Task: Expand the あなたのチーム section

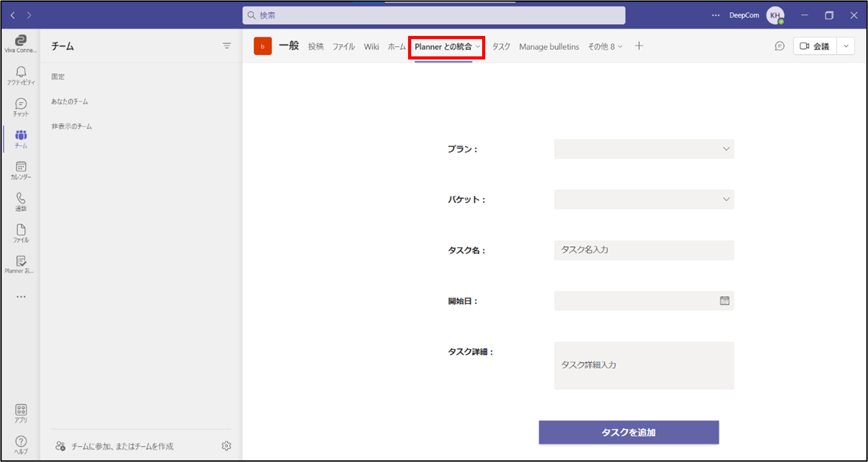Action: click(70, 102)
